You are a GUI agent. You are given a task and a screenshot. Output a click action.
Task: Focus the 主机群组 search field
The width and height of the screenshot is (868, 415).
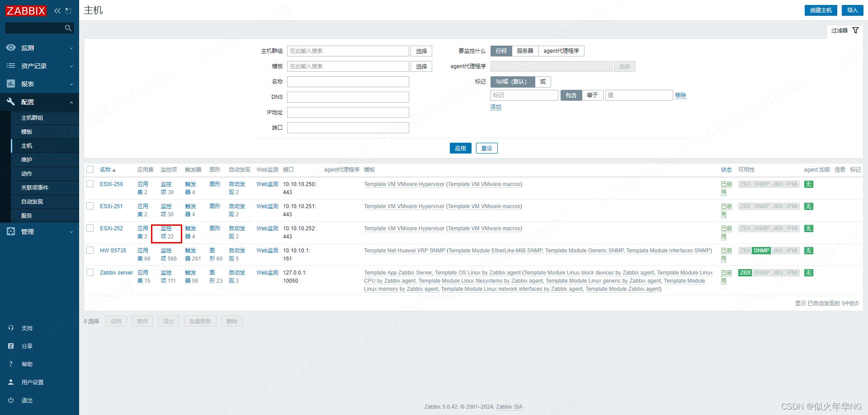point(348,51)
